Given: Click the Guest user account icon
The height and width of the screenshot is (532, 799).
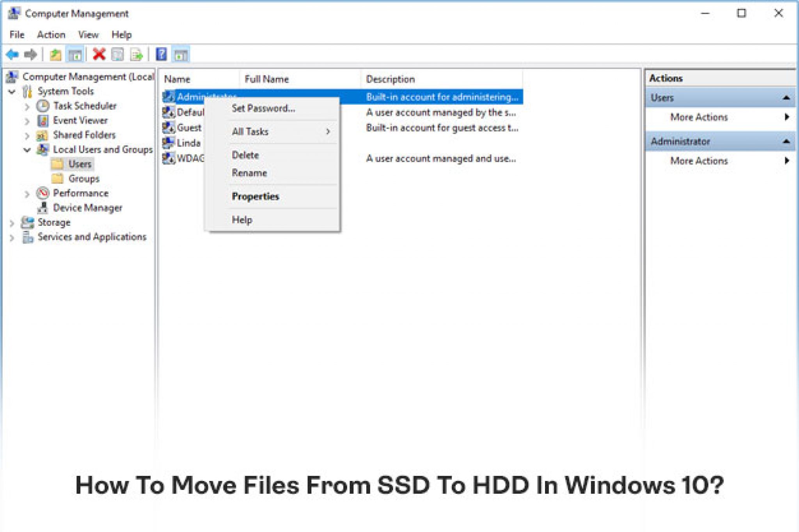Looking at the screenshot, I should tap(169, 128).
